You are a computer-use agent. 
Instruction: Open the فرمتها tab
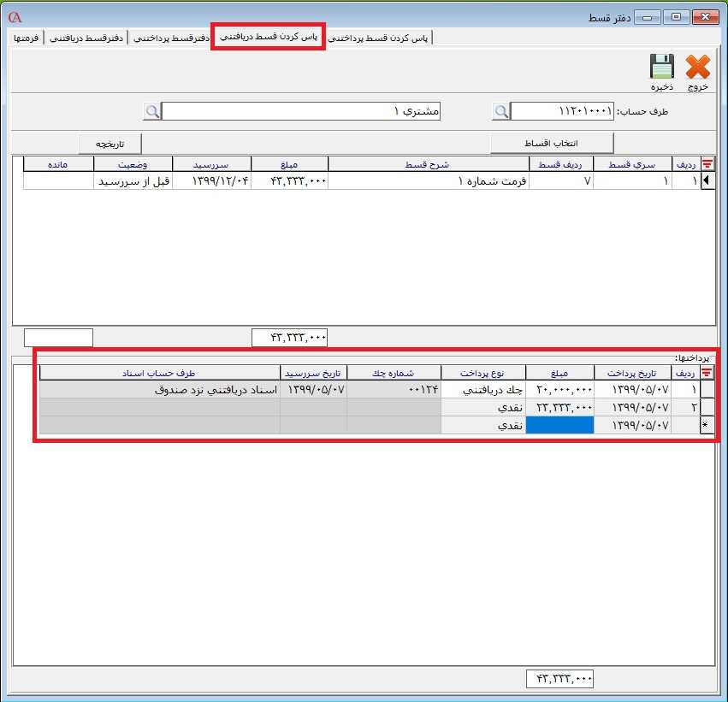(27, 38)
